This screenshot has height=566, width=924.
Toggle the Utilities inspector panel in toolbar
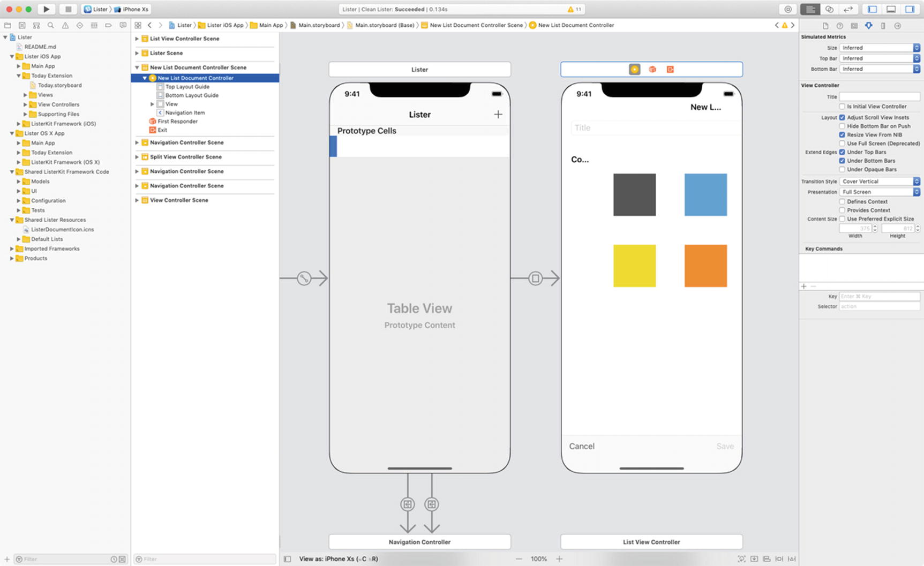pos(910,9)
